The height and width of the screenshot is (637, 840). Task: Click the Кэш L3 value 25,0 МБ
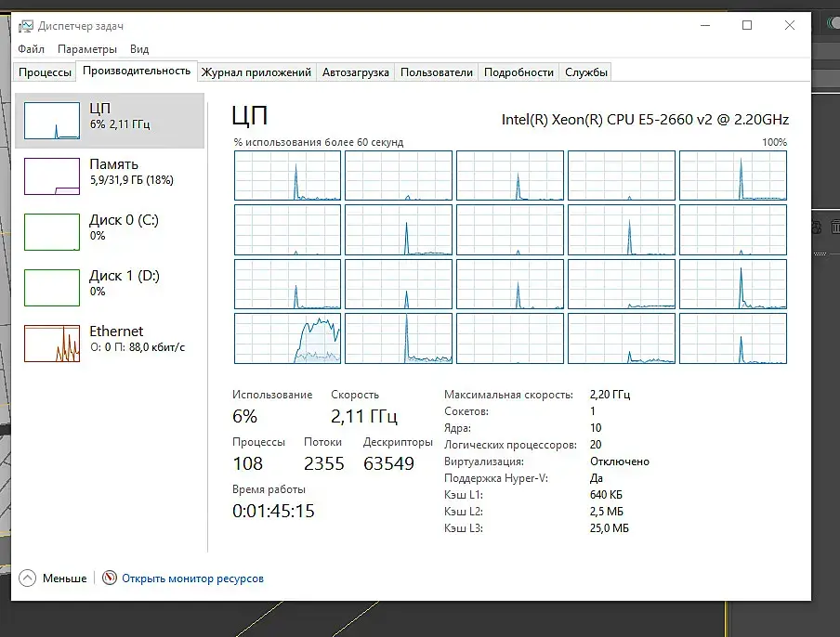click(x=610, y=528)
